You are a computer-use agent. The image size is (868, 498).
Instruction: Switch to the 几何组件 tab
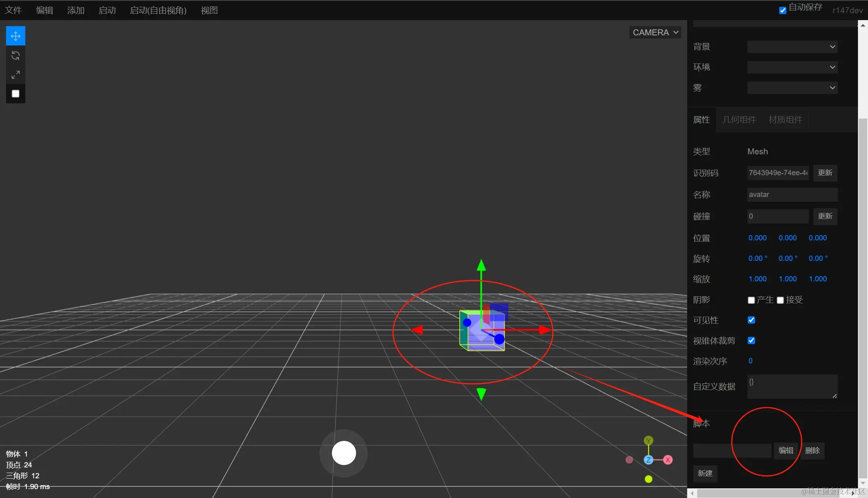point(739,120)
